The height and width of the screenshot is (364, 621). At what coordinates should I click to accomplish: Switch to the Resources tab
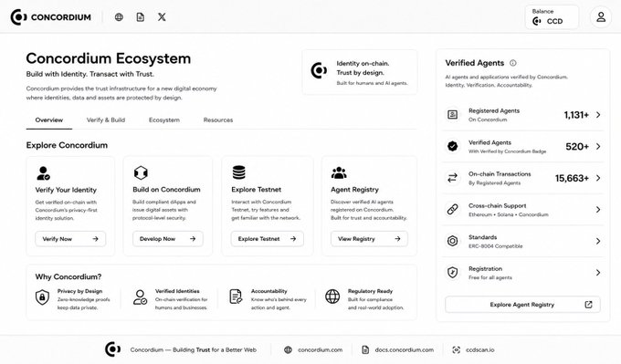click(218, 120)
